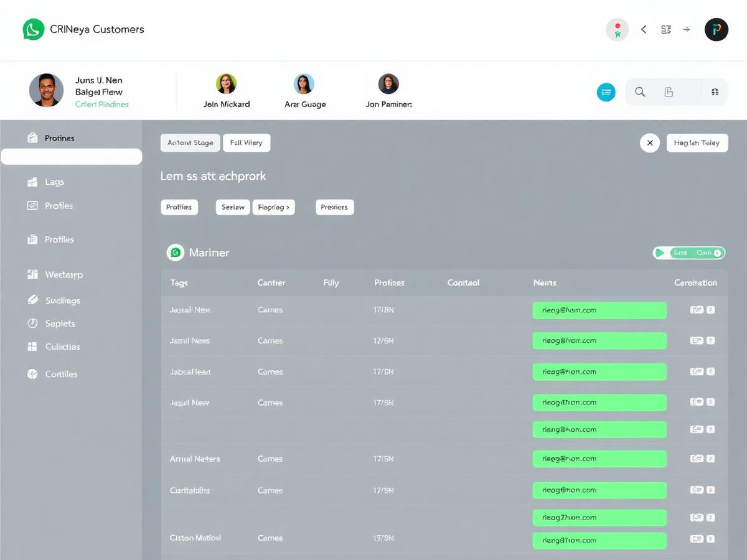Click the Sudlegs sidebar icon

point(33,300)
